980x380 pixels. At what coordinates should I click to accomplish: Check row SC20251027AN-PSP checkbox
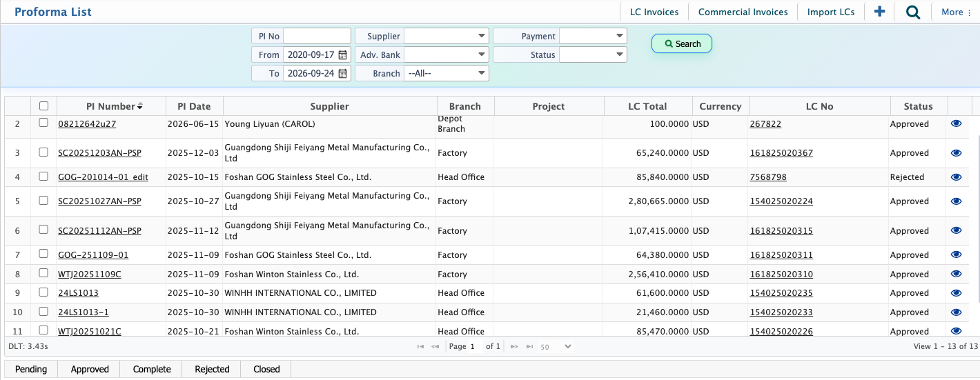point(43,200)
